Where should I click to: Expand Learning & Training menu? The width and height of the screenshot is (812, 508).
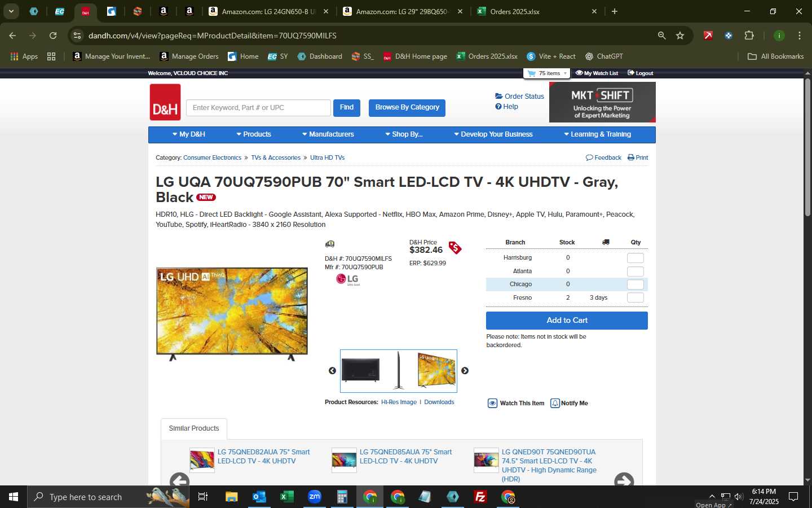597,134
